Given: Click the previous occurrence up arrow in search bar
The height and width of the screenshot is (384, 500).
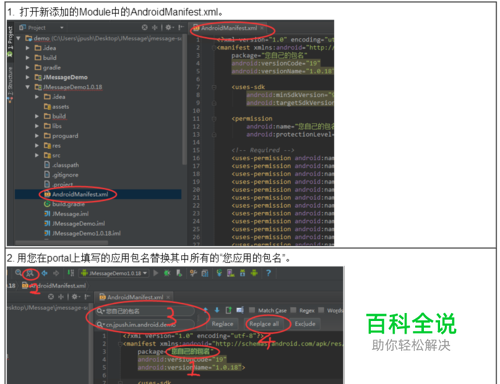Looking at the screenshot, I should point(205,310).
